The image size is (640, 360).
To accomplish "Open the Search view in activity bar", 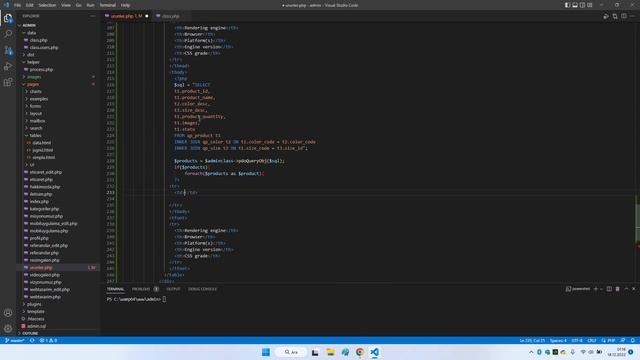I will (x=8, y=34).
